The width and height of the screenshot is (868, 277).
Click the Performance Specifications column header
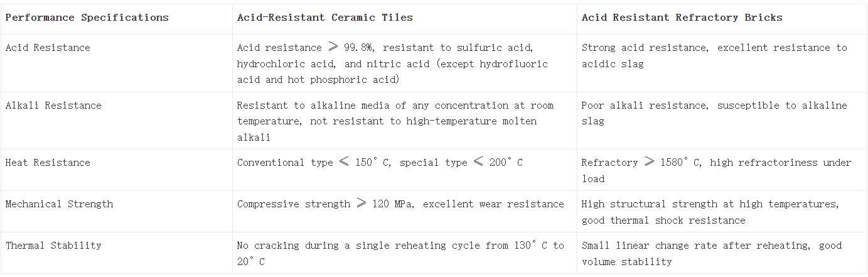coord(87,18)
